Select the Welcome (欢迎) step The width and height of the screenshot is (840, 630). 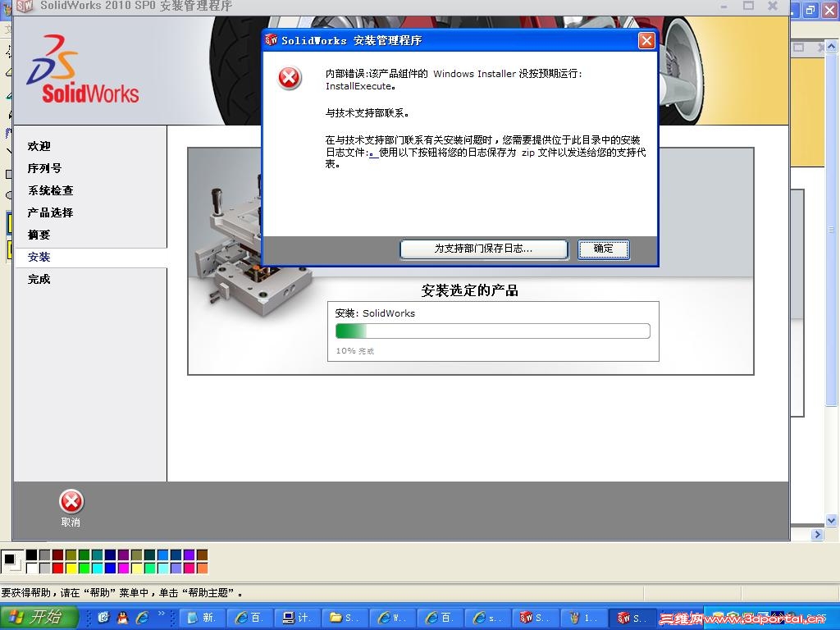click(x=39, y=146)
